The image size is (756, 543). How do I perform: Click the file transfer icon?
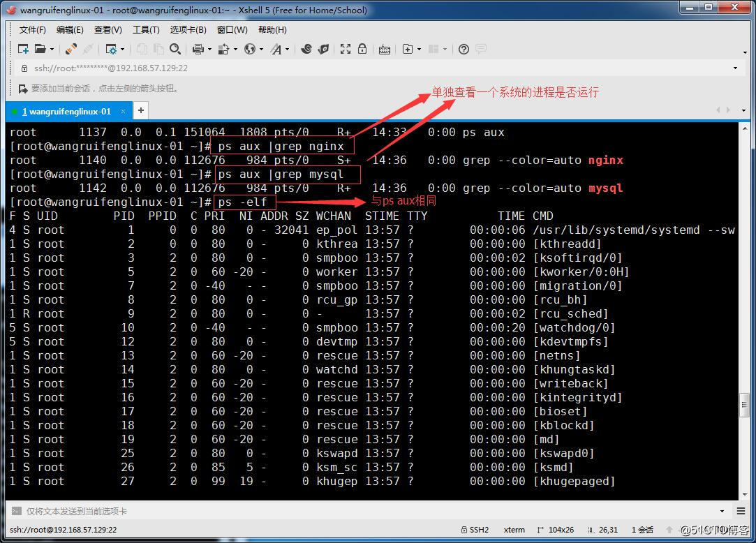coord(223,49)
